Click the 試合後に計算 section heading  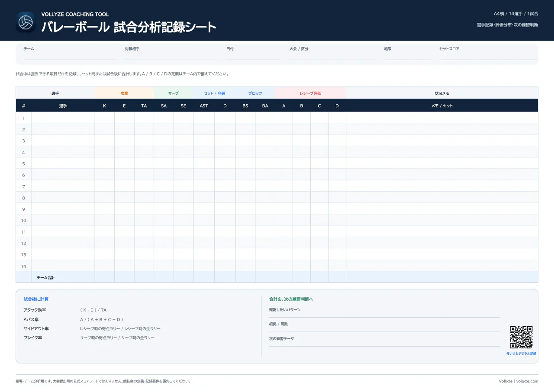tap(36, 299)
